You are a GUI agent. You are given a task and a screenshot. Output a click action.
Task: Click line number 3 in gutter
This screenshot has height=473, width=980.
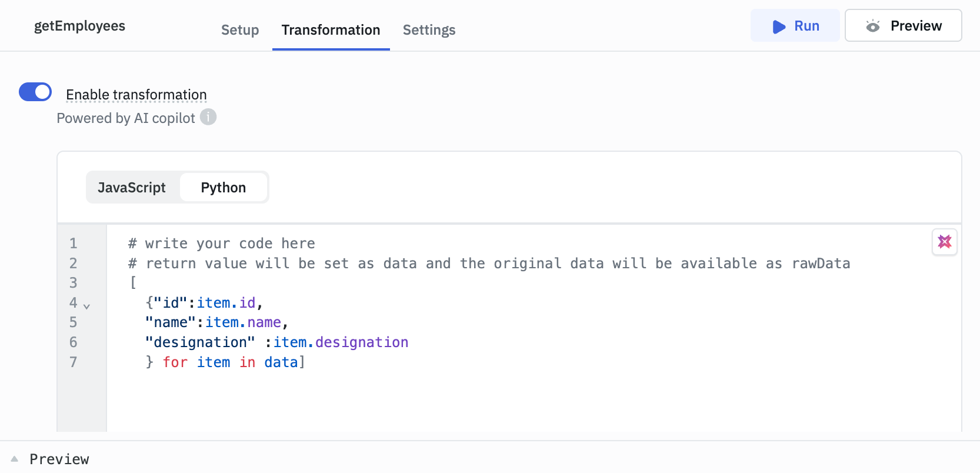point(74,283)
